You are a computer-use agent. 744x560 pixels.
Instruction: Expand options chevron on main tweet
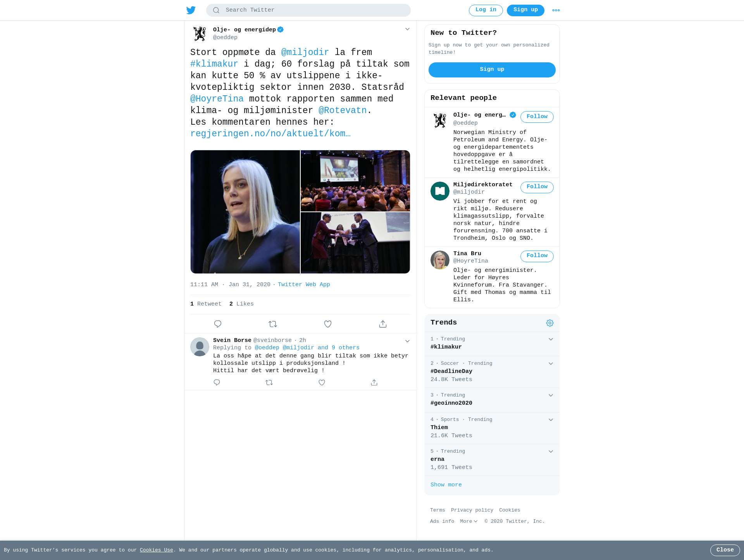[407, 29]
